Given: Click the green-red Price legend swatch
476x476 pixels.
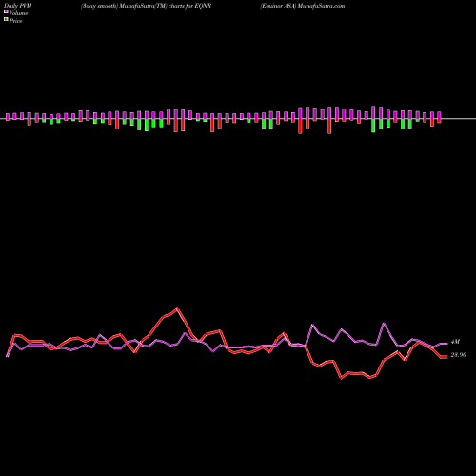Looking at the screenshot, I should [6, 20].
